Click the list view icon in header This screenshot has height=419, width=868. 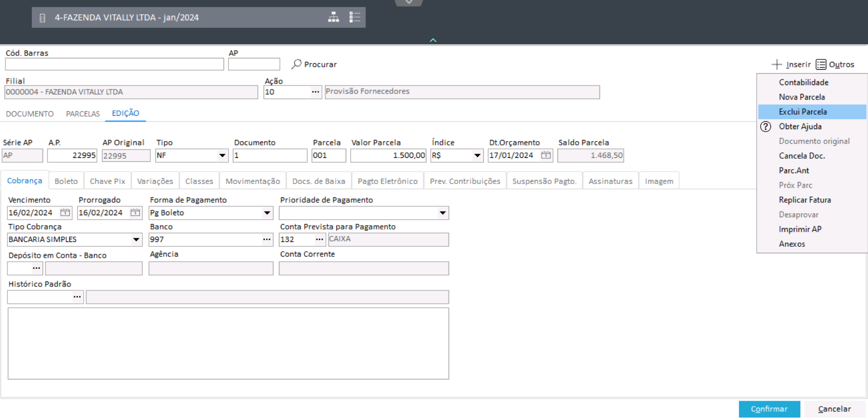pyautogui.click(x=355, y=17)
